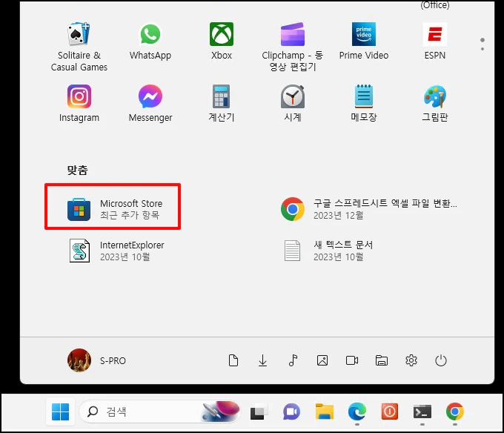The height and width of the screenshot is (433, 504).
Task: Open the 구글 스프레드시트 엑셀 파일 변환 Chrome item
Action: click(368, 209)
